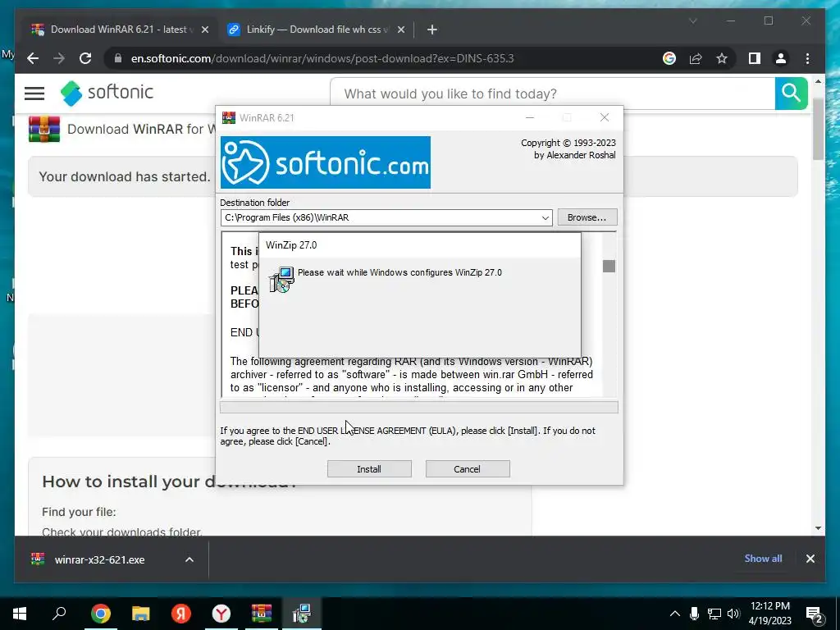This screenshot has height=630, width=840.
Task: Open the taskbar clock and date
Action: pos(769,614)
